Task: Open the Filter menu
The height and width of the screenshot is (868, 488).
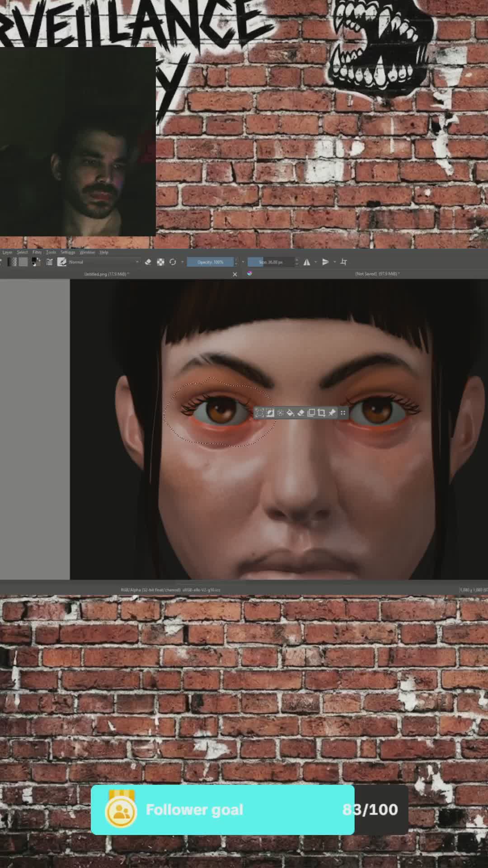Action: click(37, 252)
